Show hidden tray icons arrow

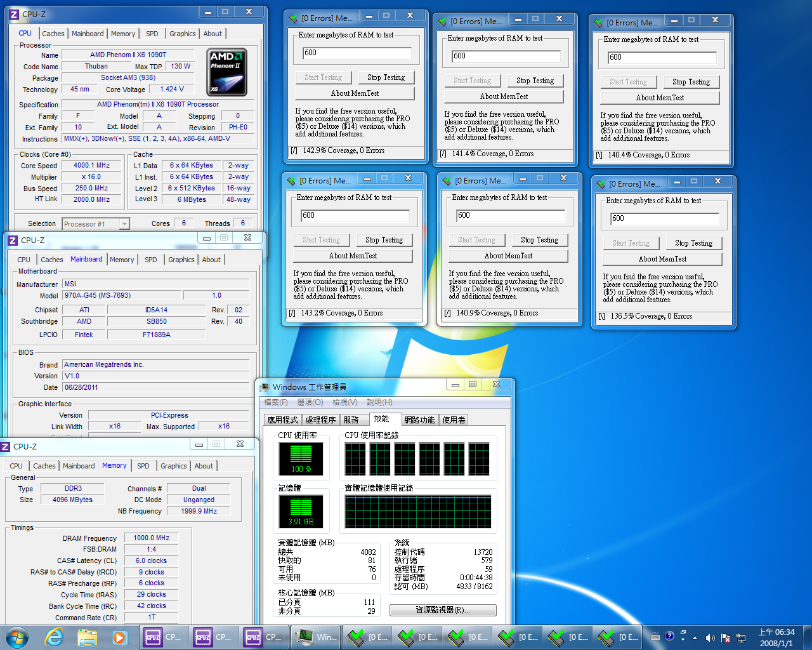tap(695, 637)
